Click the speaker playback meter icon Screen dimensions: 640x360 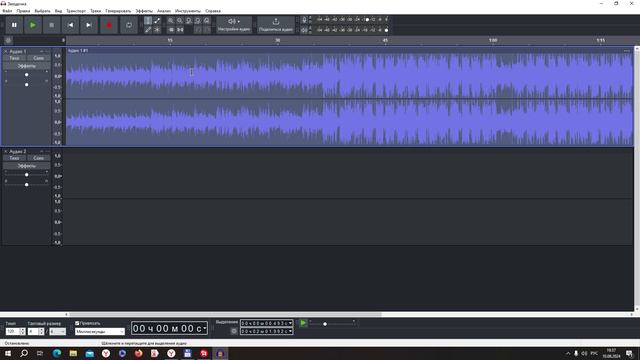point(304,30)
